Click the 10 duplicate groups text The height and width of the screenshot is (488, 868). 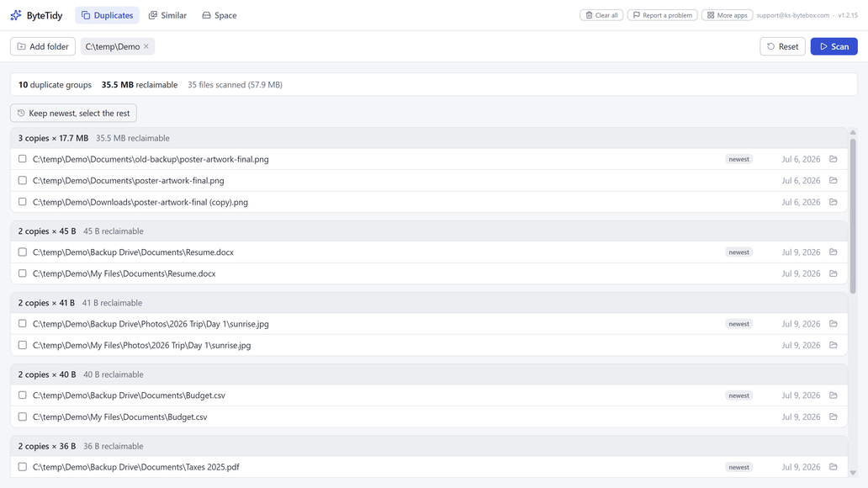pos(55,85)
